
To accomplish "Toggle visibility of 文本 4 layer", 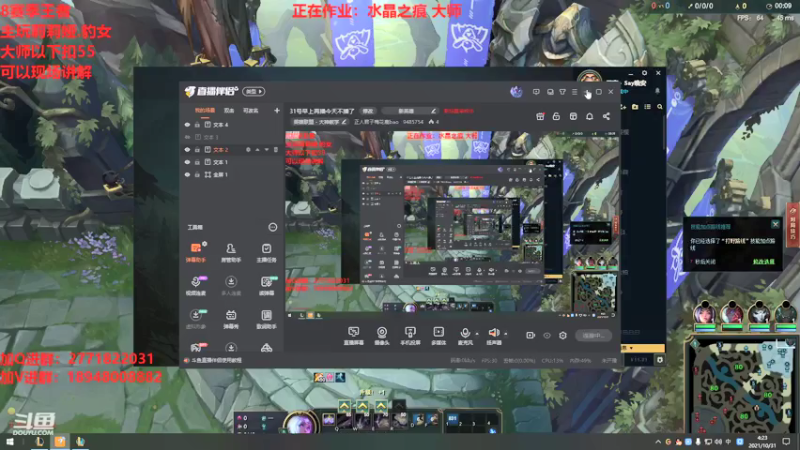I will point(187,125).
